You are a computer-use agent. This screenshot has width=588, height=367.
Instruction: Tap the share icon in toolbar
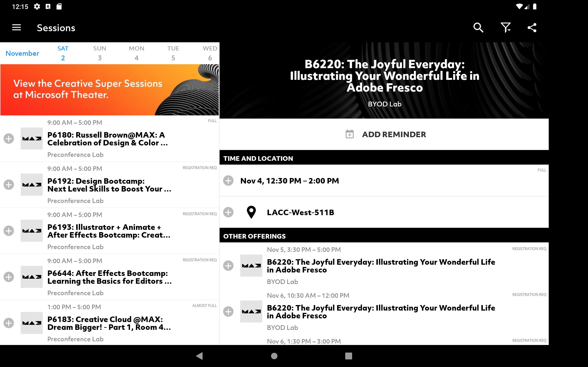pos(532,28)
